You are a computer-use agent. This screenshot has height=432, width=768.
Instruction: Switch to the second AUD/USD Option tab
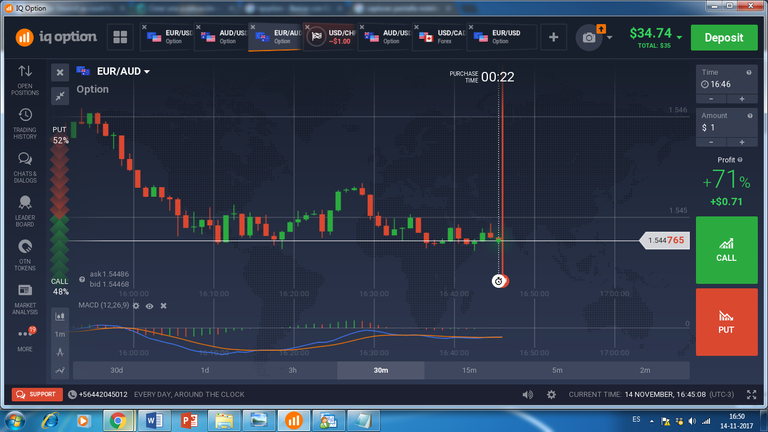click(x=385, y=37)
